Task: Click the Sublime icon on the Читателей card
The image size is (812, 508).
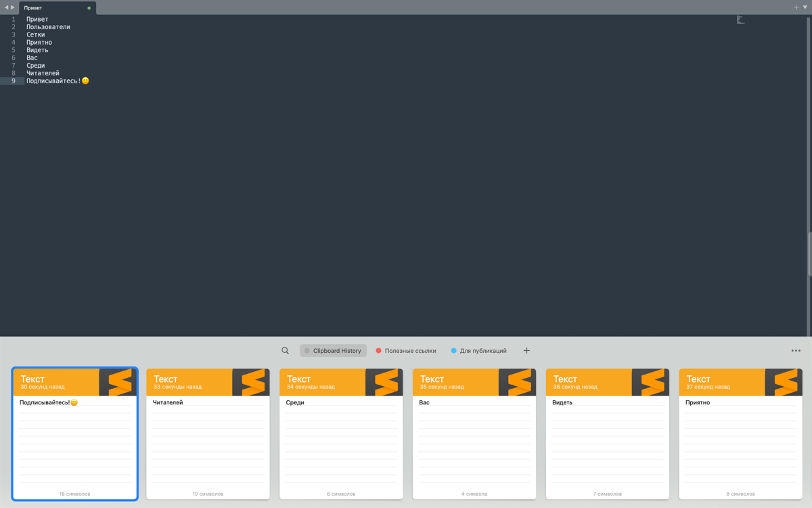Action: (x=251, y=383)
